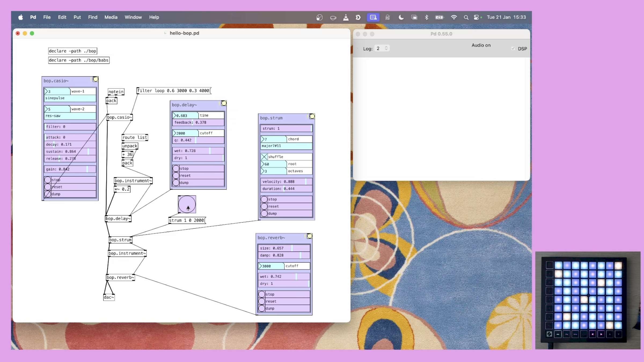The image size is (644, 362).
Task: Click the attack slider in bop.casio~
Action: coord(70,137)
